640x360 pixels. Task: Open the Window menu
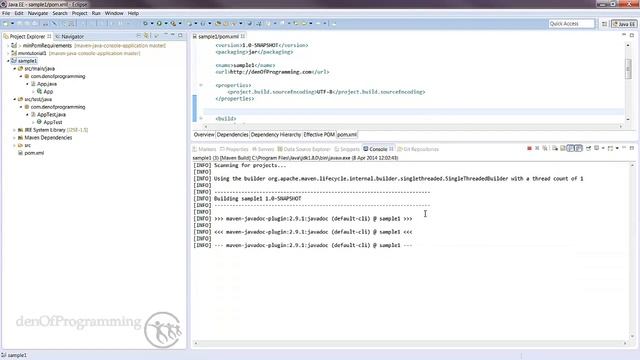click(x=114, y=13)
